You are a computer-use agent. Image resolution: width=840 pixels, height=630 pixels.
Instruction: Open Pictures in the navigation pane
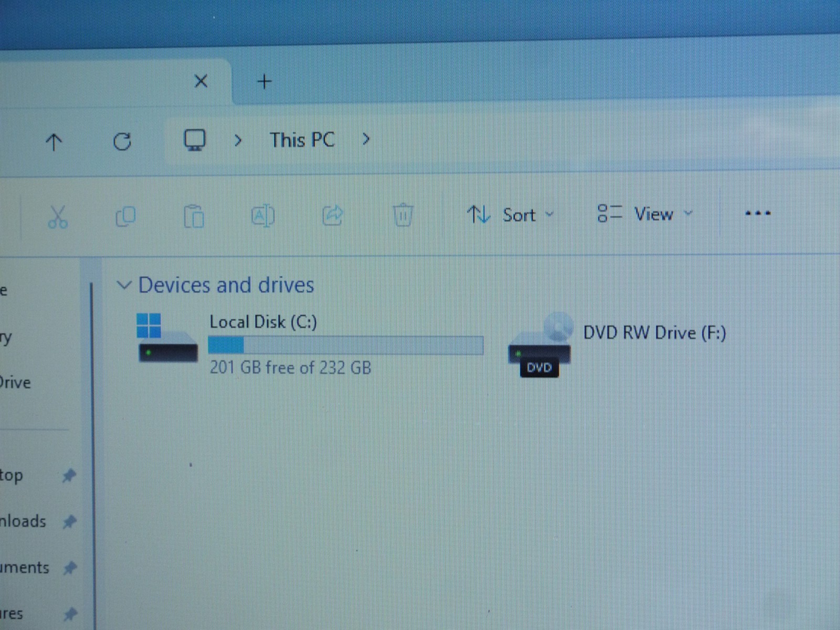click(12, 613)
